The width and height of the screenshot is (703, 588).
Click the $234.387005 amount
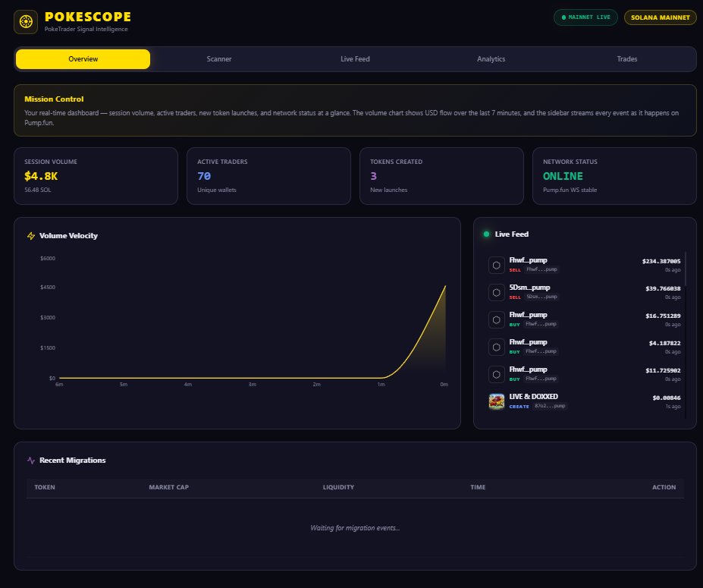pos(661,261)
